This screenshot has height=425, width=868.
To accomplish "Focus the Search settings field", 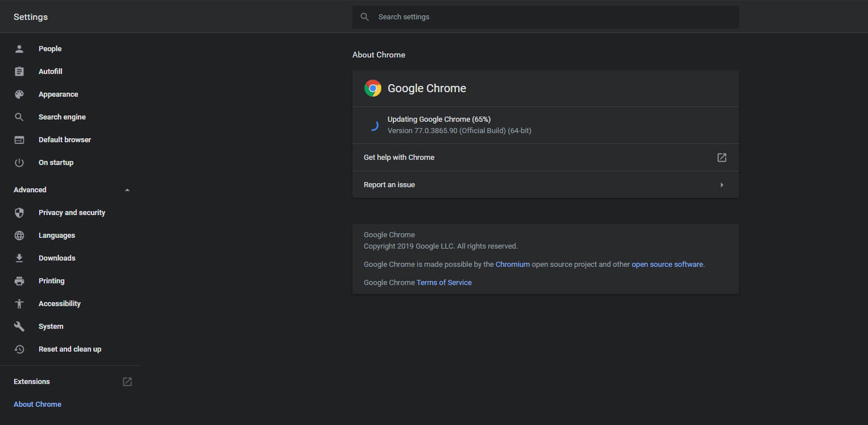I will pyautogui.click(x=546, y=17).
